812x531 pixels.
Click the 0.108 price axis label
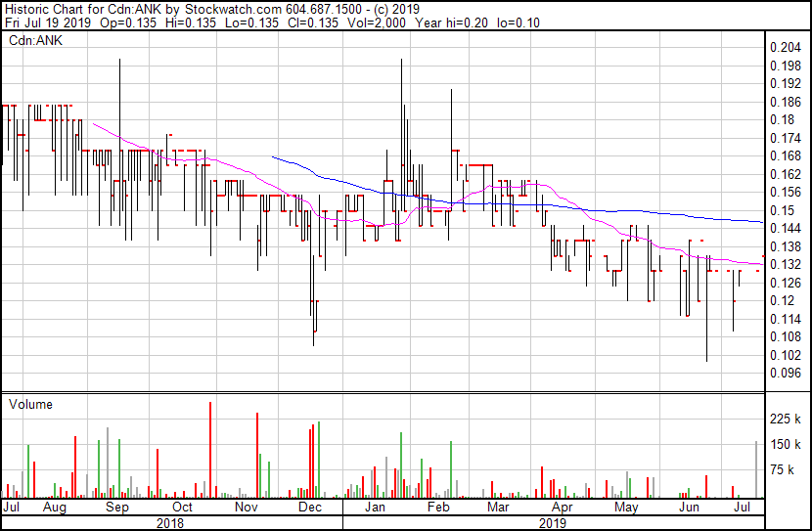(x=785, y=337)
